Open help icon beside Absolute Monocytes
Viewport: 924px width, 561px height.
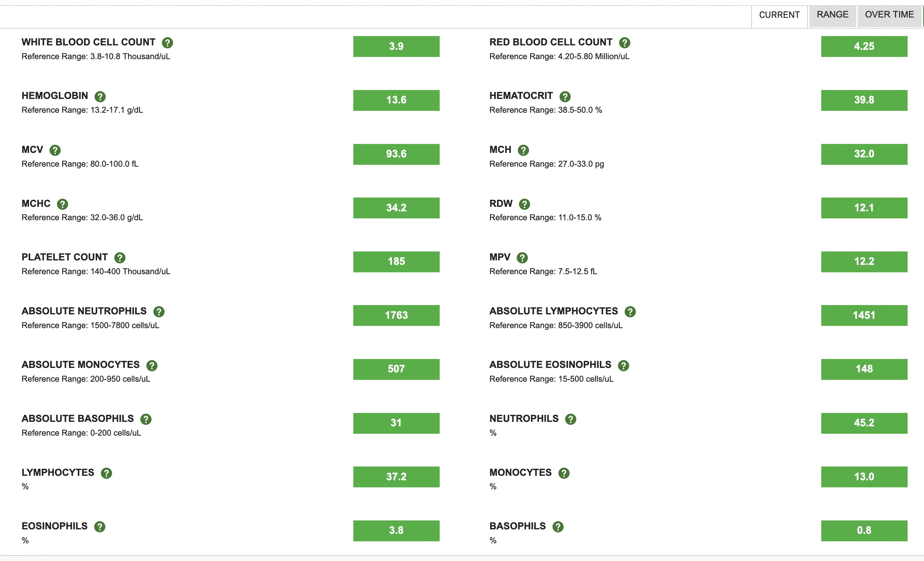pos(152,365)
